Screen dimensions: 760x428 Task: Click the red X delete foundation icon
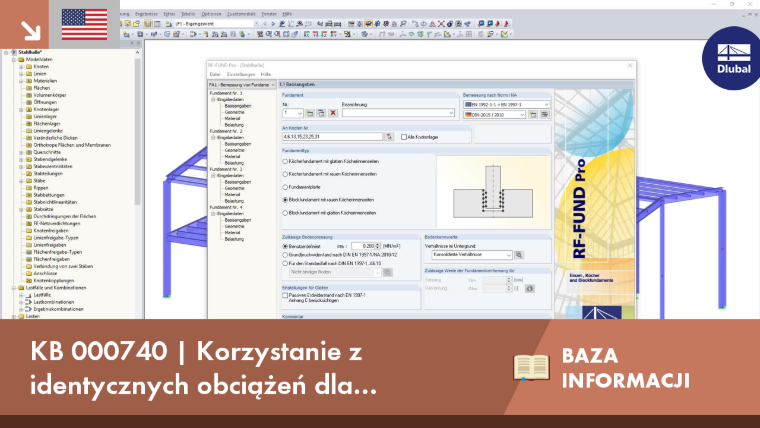pyautogui.click(x=333, y=113)
